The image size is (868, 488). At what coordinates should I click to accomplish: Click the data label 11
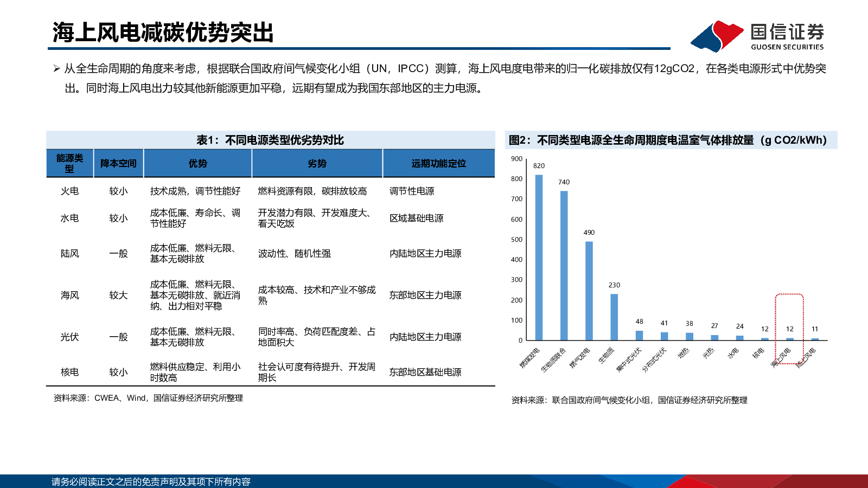(815, 329)
